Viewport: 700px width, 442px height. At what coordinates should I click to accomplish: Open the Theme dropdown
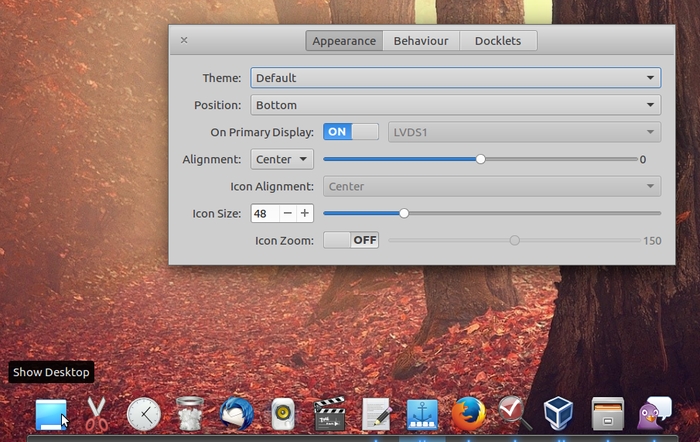tap(455, 78)
